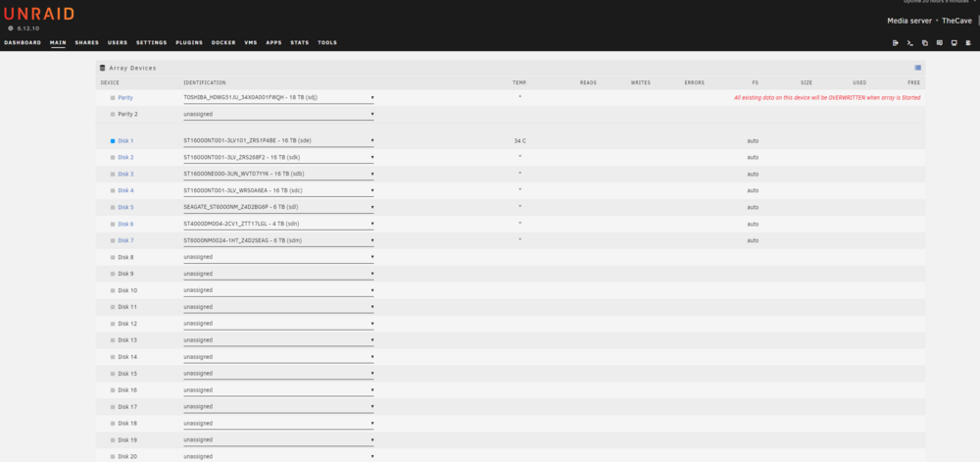Click the status square beside Disk 8
Viewport: 980px width, 462px height.
113,257
